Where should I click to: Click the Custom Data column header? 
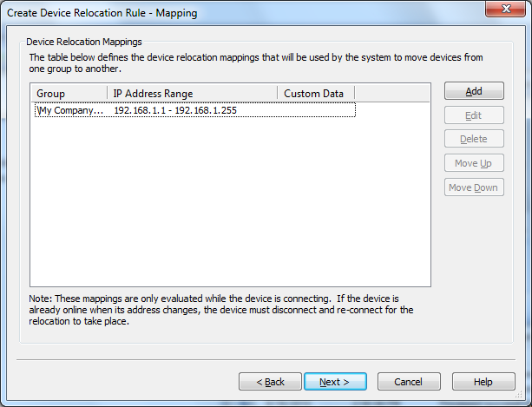316,93
